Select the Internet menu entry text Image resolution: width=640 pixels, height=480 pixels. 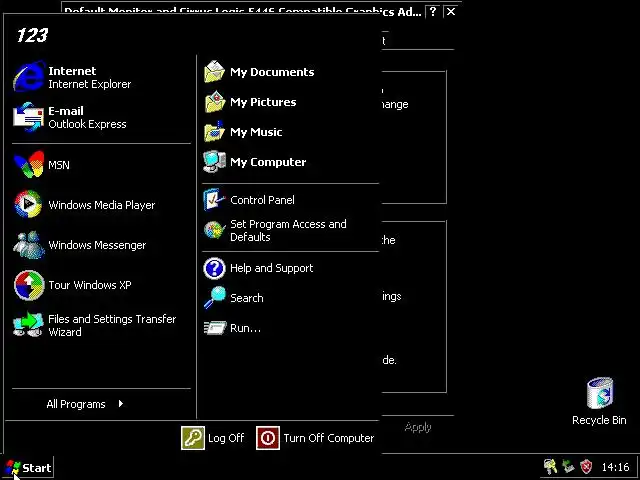tap(72, 71)
